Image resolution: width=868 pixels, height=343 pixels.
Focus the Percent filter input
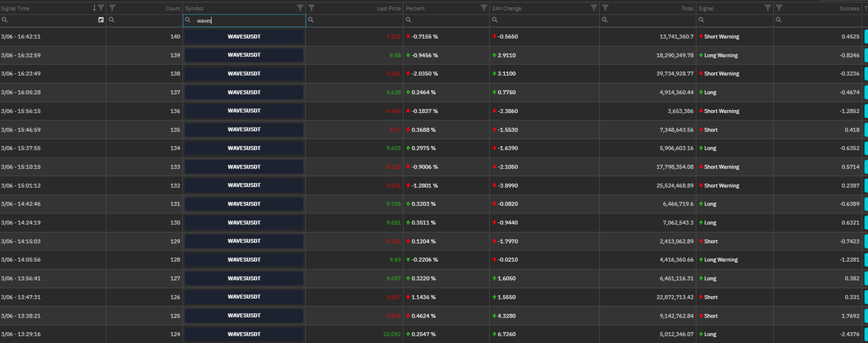(446, 20)
